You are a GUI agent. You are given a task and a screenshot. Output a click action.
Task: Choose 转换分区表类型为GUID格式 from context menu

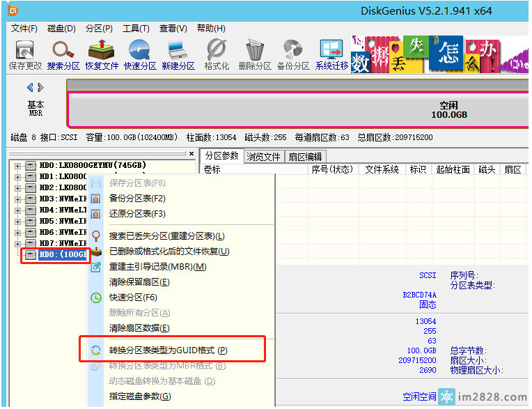click(168, 350)
